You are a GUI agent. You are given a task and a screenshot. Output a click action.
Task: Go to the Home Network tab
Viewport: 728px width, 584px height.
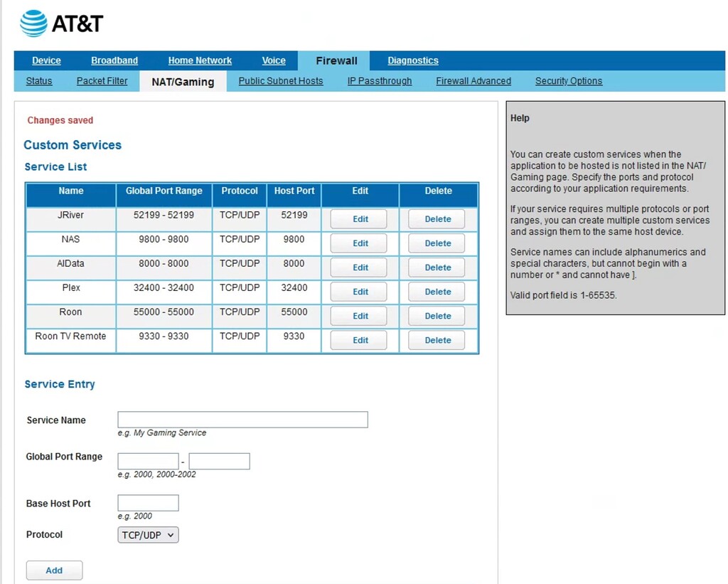200,60
